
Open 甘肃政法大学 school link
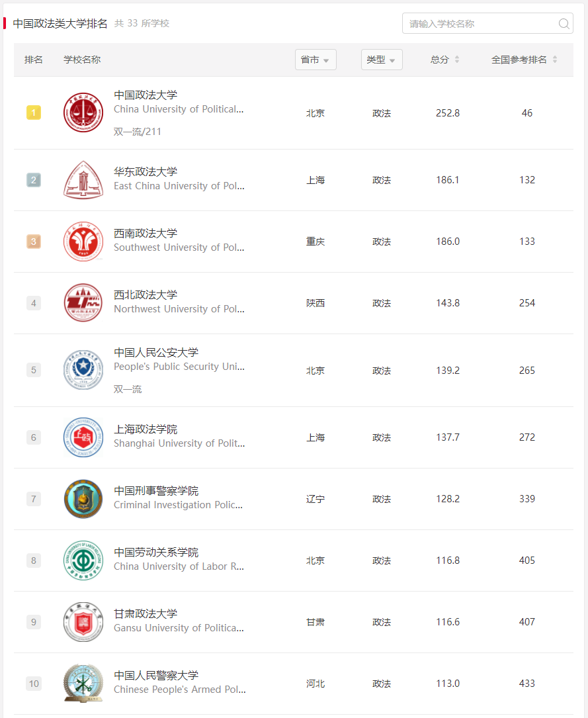tap(146, 613)
